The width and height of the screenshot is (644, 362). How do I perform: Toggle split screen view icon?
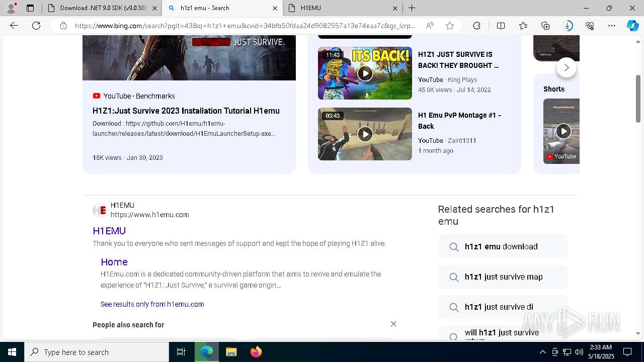(501, 26)
